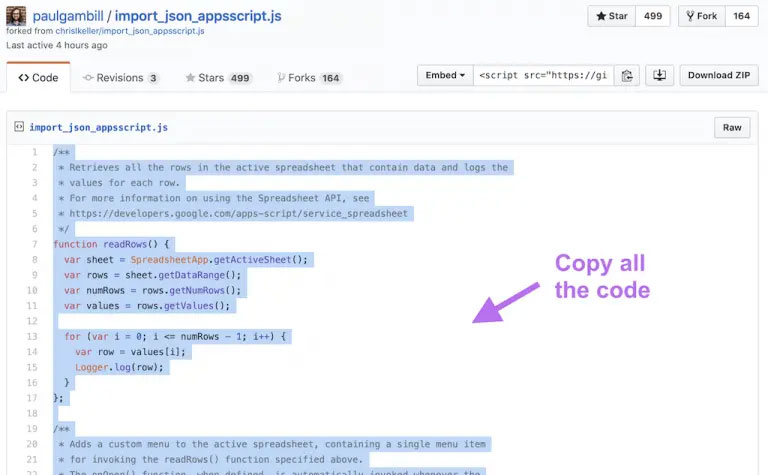Open the Revisions tab
This screenshot has height=475, width=768.
pyautogui.click(x=121, y=78)
